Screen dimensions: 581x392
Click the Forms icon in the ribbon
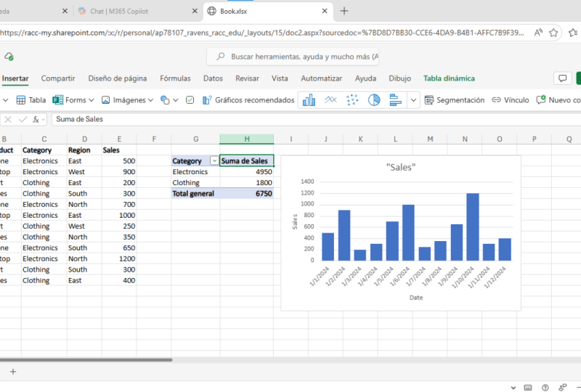coord(58,100)
